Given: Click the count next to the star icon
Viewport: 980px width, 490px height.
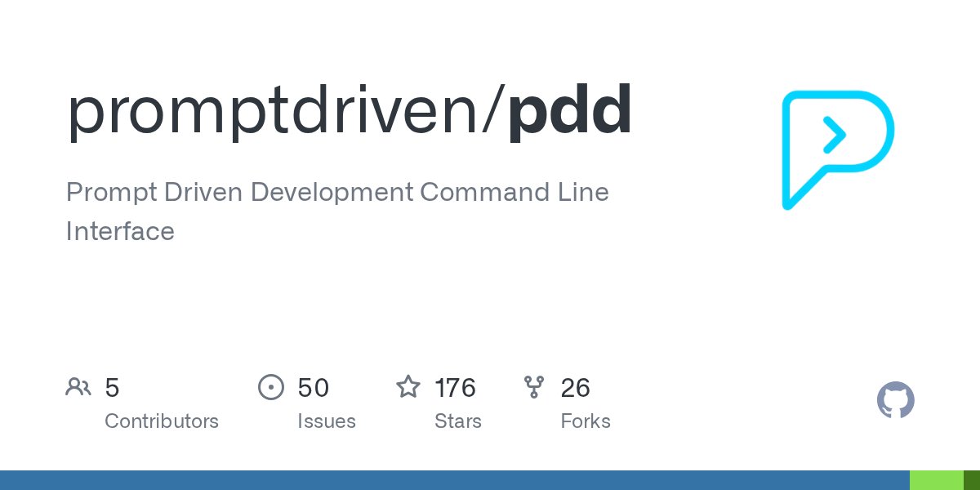Looking at the screenshot, I should pyautogui.click(x=456, y=388).
